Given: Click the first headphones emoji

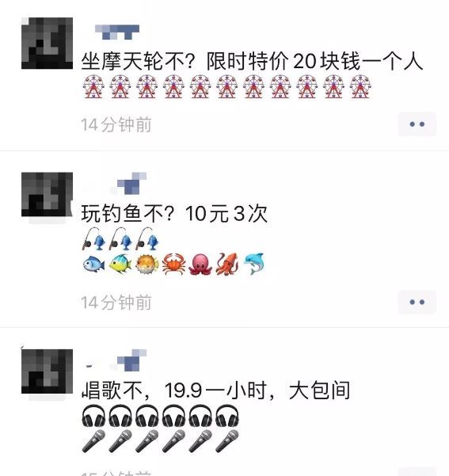Looking at the screenshot, I should coord(93,416).
